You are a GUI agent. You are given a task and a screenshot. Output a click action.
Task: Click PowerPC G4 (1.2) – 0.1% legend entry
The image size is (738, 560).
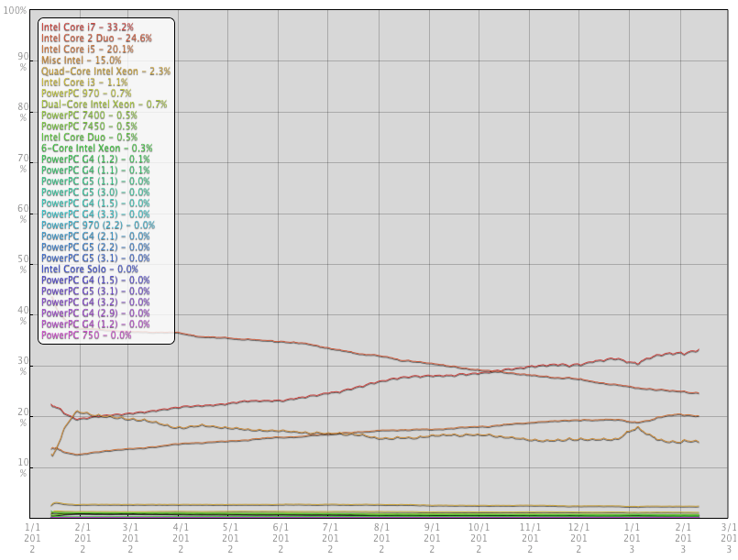click(95, 159)
